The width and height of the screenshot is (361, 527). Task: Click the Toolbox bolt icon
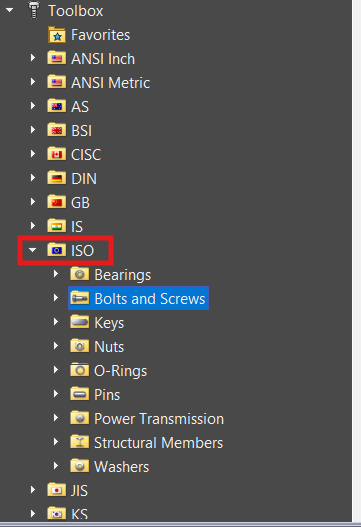coord(34,10)
